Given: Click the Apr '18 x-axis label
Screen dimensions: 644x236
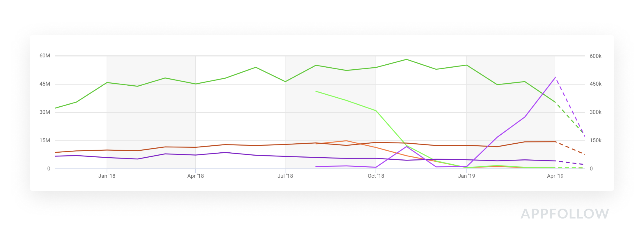Looking at the screenshot, I should pyautogui.click(x=195, y=176).
